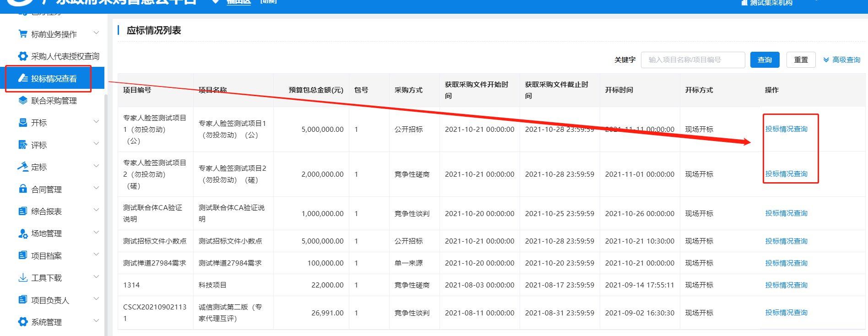Click the gavel icon beside 定标
The height and width of the screenshot is (336, 868).
point(22,167)
